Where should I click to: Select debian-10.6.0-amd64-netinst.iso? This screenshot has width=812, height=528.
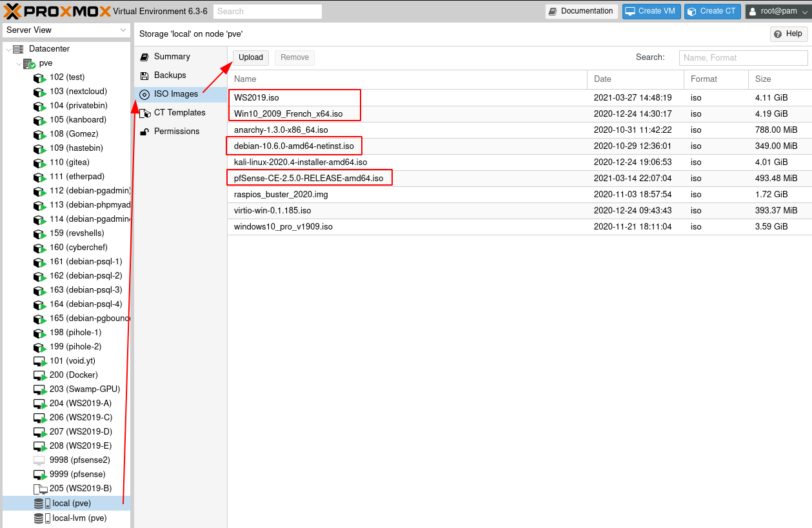(x=519, y=146)
